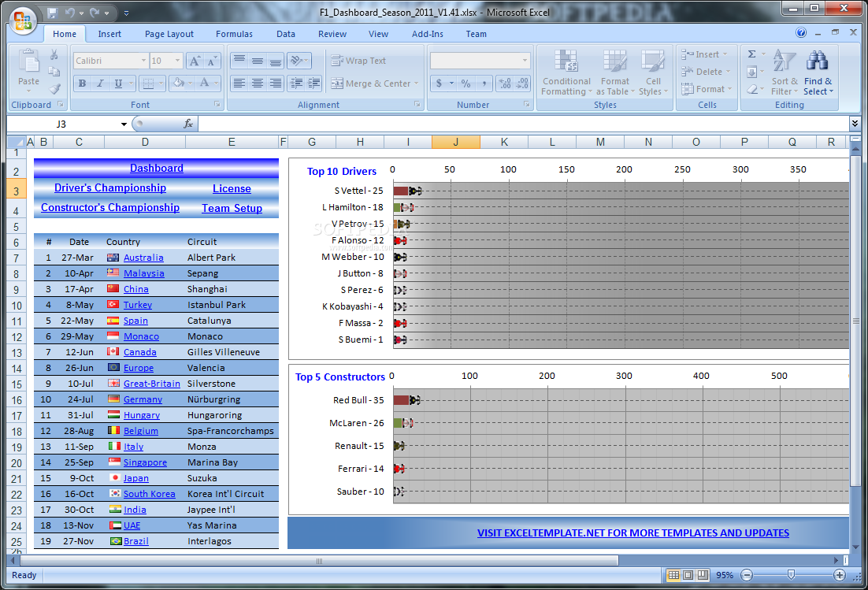Screen dimensions: 868x590
Task: Click Decrease Decimal
Action: pyautogui.click(x=522, y=83)
